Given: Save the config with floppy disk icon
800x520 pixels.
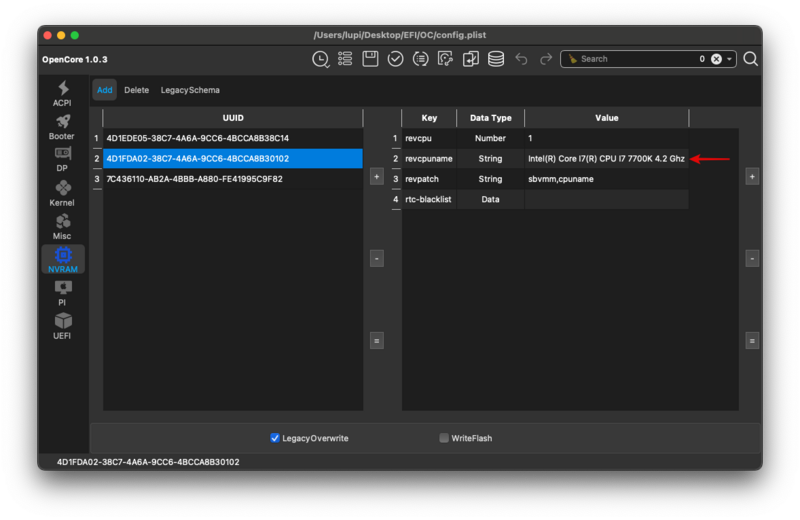Looking at the screenshot, I should pos(370,59).
